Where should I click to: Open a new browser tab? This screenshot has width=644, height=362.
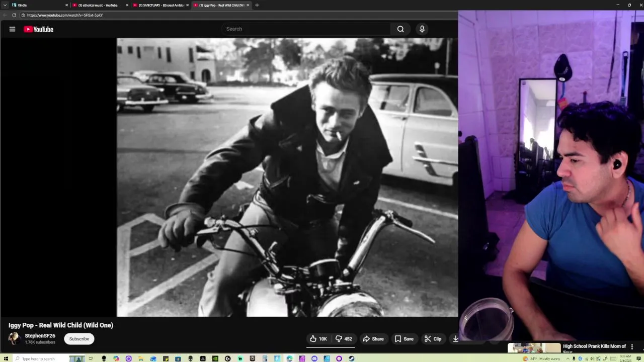[257, 5]
